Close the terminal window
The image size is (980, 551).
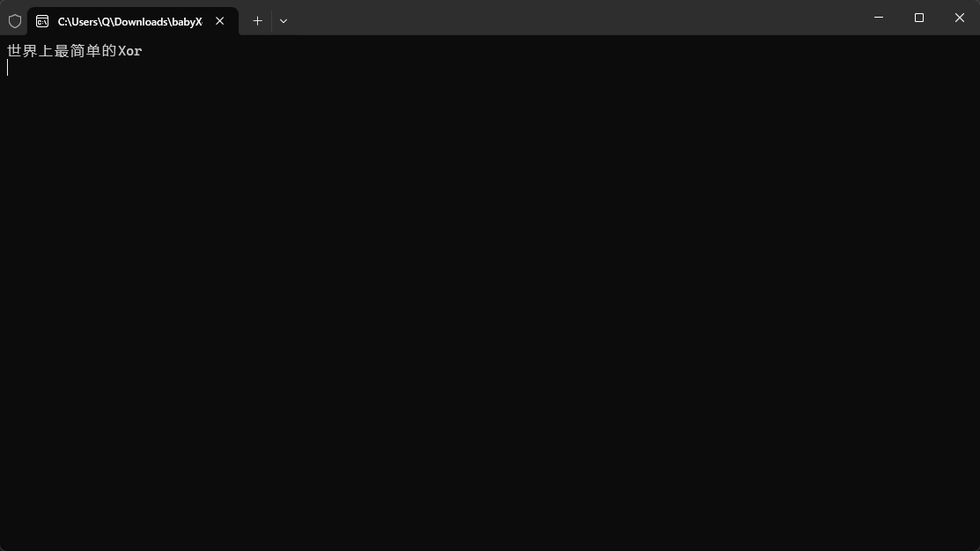pyautogui.click(x=960, y=18)
